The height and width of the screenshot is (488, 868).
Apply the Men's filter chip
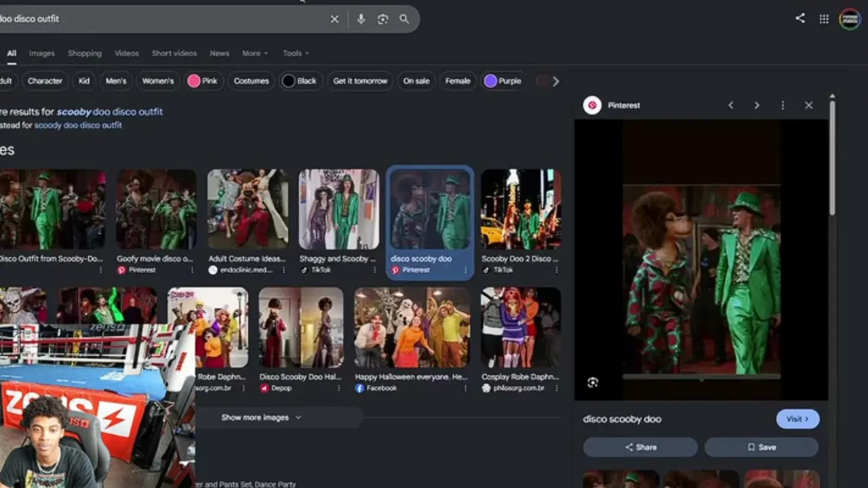point(116,81)
